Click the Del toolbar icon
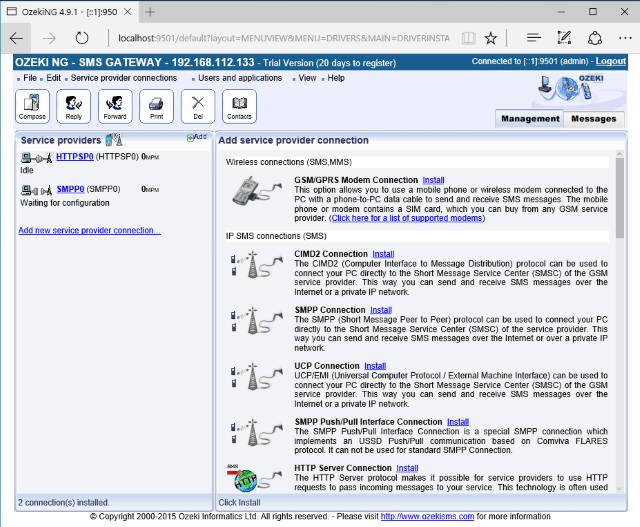 198,106
